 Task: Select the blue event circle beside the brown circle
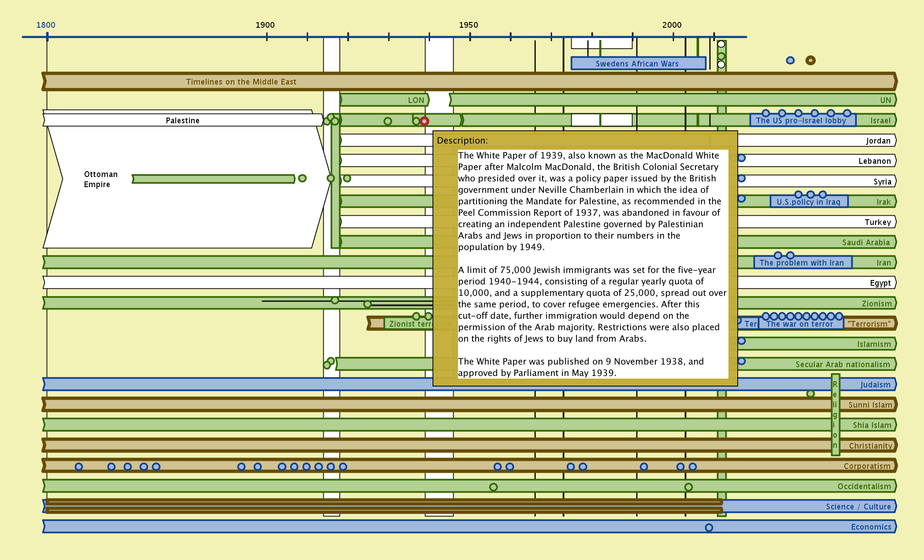[x=790, y=60]
